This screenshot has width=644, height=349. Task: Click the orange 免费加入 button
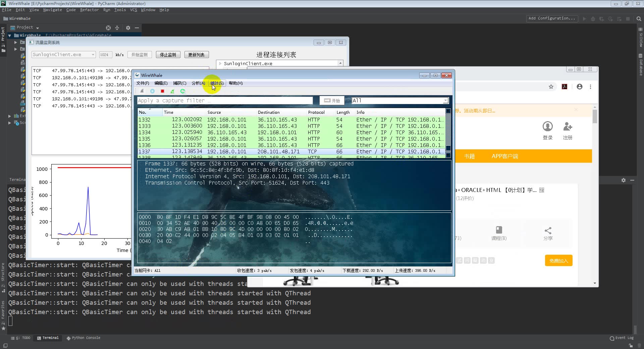pyautogui.click(x=558, y=260)
